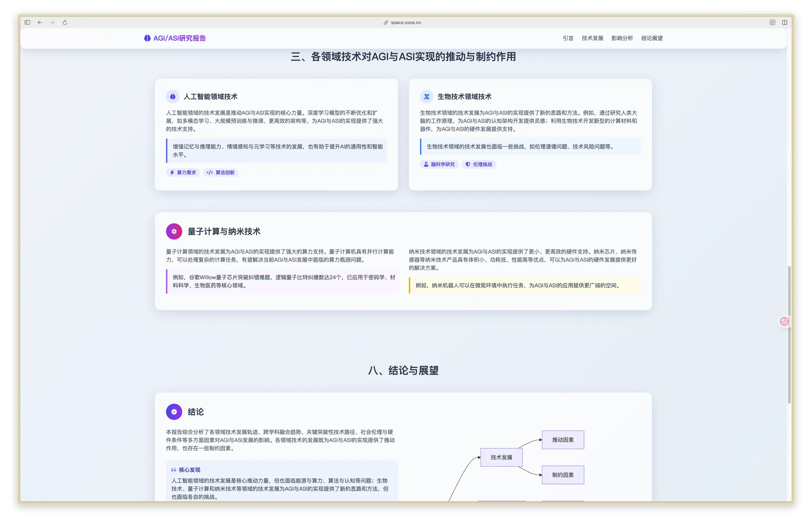Click the hourglass icon on 生物技术领域技术 card

426,96
